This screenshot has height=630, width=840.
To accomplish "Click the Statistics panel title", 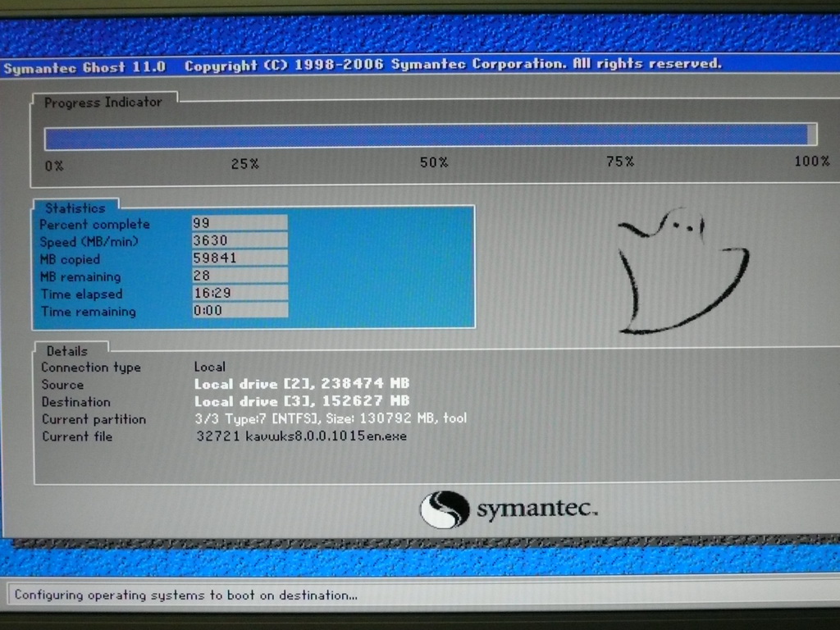I will coord(75,208).
